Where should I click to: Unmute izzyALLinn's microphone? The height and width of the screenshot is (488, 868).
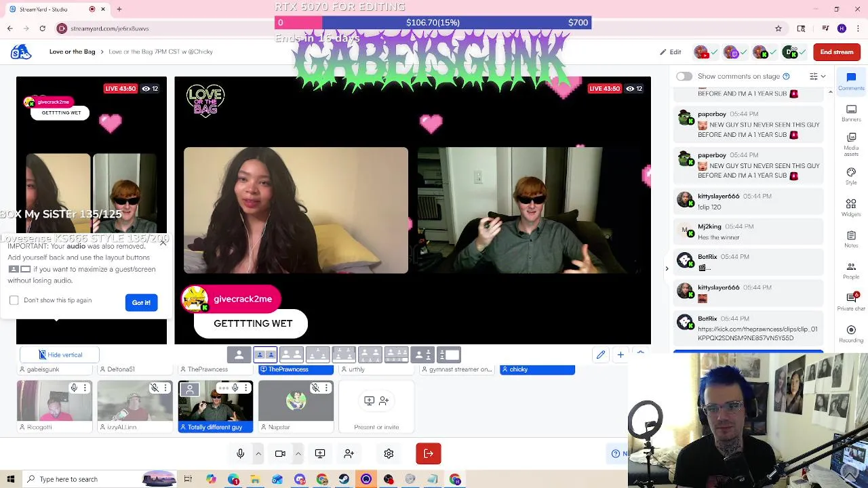(x=155, y=388)
